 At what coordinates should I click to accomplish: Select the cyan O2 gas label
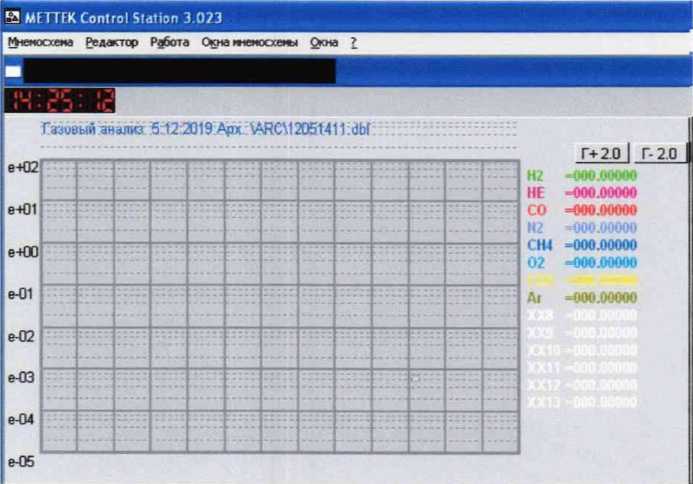[x=535, y=262]
